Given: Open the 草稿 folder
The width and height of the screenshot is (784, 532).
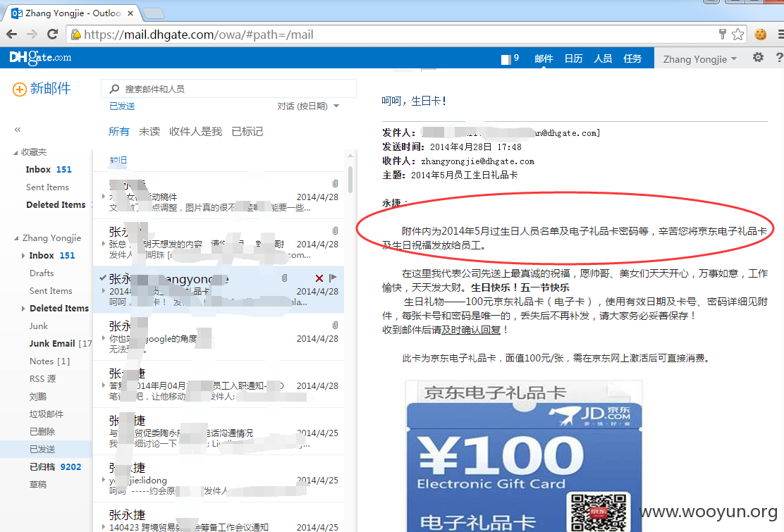Looking at the screenshot, I should (38, 485).
